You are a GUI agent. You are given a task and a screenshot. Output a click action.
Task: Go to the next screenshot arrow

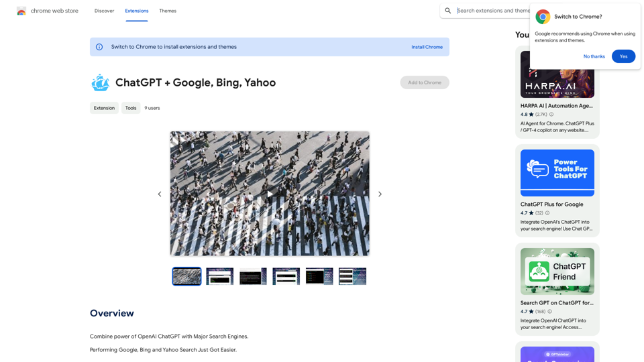coord(380,194)
